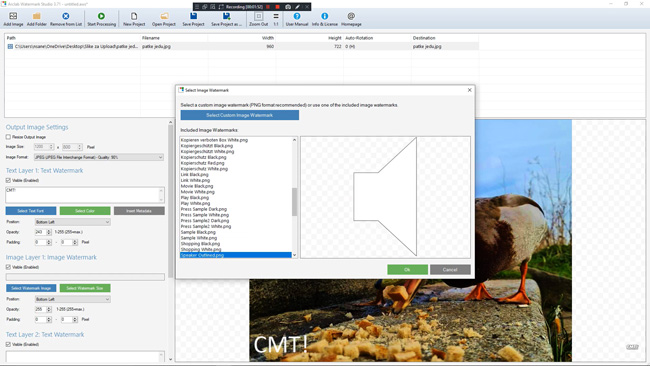Open the Image Format dropdown

pos(99,157)
